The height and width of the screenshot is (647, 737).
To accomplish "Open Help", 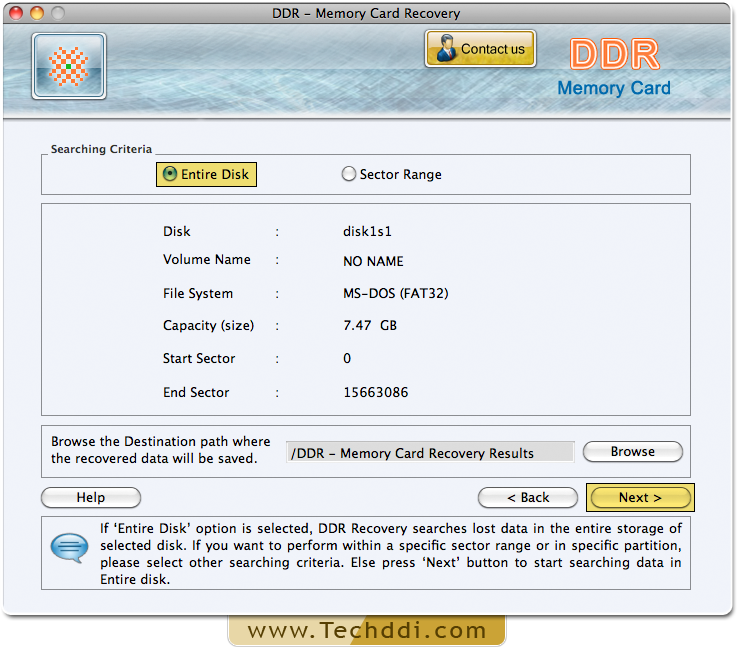I will 91,497.
